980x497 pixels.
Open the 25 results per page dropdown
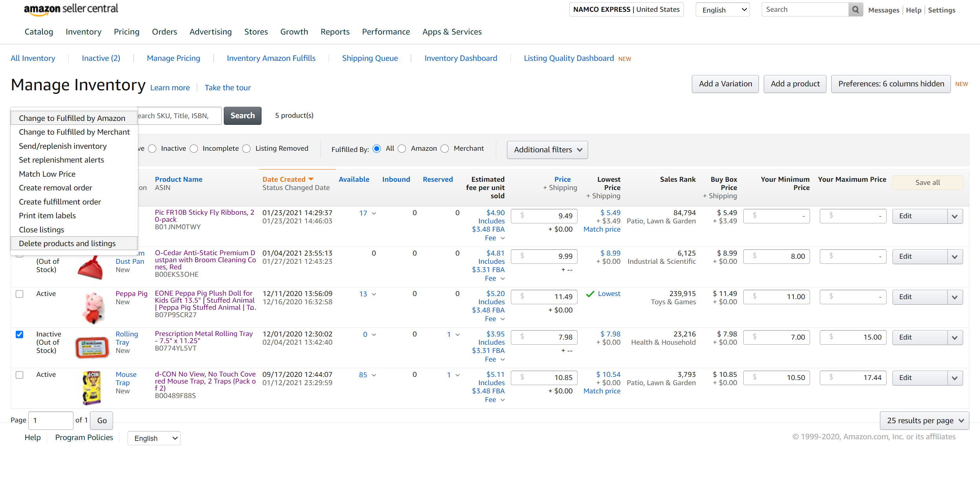[x=924, y=420]
